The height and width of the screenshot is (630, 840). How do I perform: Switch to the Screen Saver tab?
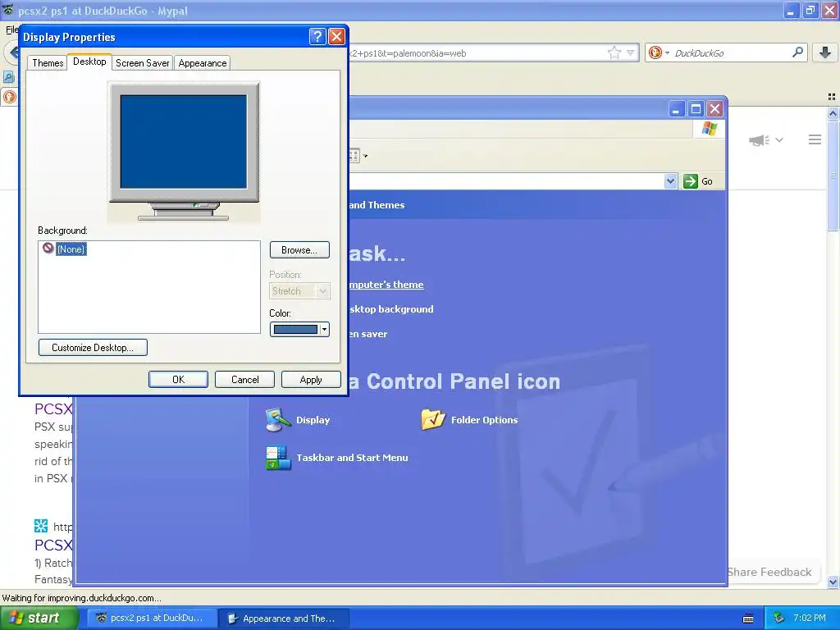click(142, 63)
